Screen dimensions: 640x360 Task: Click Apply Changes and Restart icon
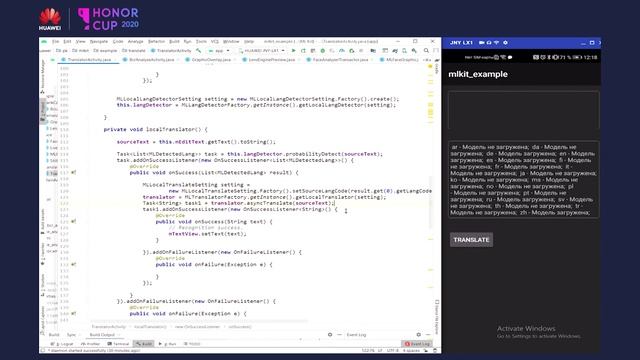coord(303,51)
